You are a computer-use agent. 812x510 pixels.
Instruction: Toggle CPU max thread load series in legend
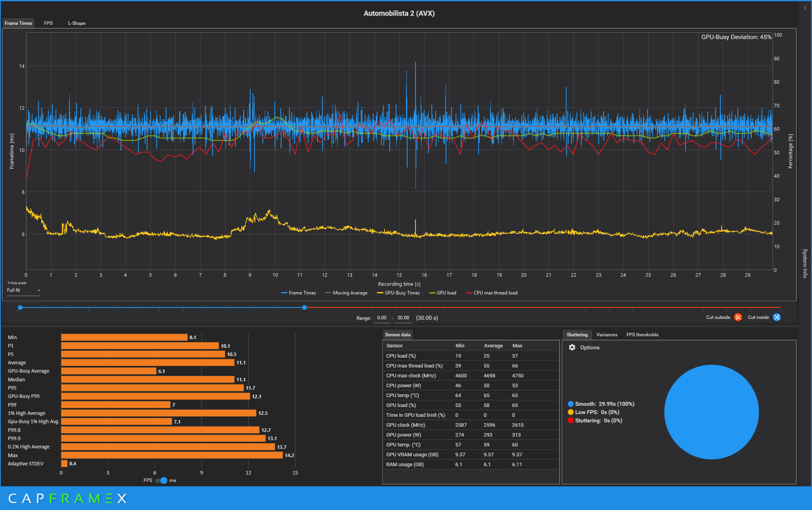click(492, 293)
